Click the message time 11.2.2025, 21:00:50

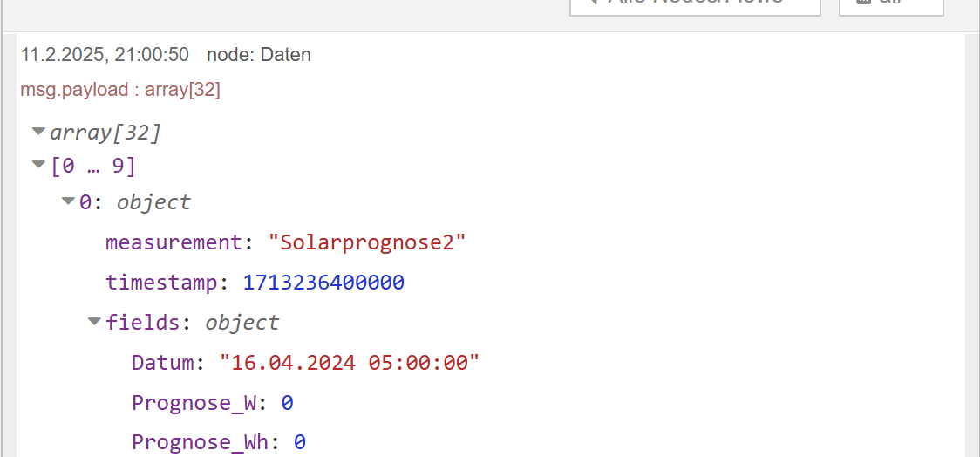point(105,55)
